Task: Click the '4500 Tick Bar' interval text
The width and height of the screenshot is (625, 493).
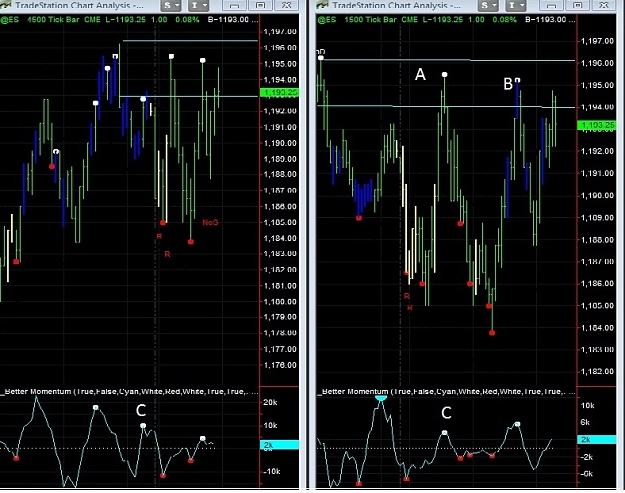Action: coord(53,20)
